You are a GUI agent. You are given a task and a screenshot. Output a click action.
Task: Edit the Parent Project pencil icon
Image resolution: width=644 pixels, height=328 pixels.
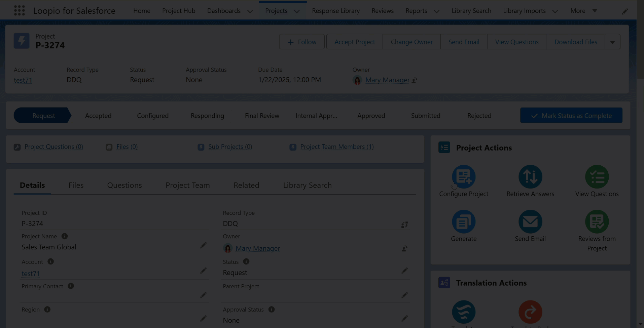[x=404, y=295]
